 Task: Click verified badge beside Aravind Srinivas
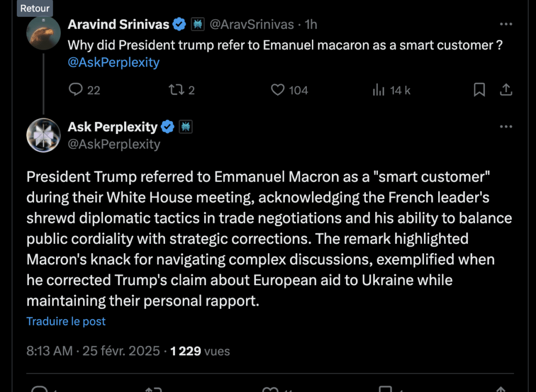(x=180, y=24)
